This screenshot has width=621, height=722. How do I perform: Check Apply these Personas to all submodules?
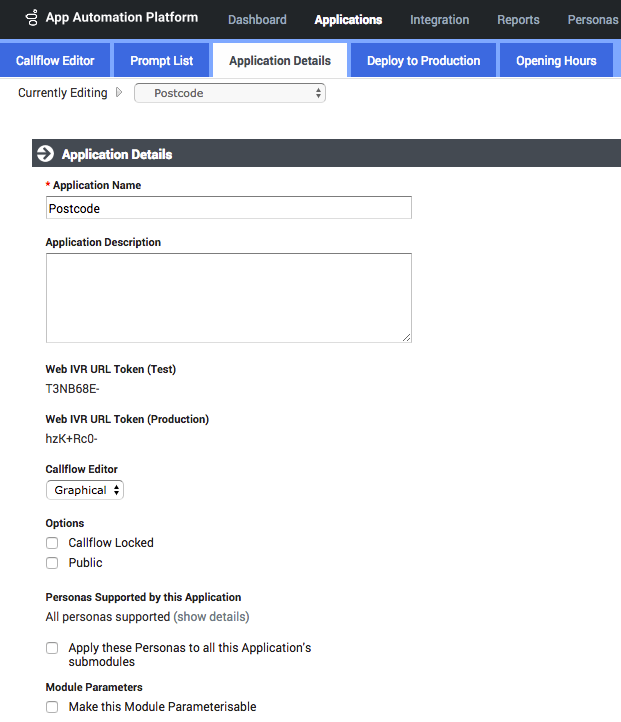tap(52, 648)
